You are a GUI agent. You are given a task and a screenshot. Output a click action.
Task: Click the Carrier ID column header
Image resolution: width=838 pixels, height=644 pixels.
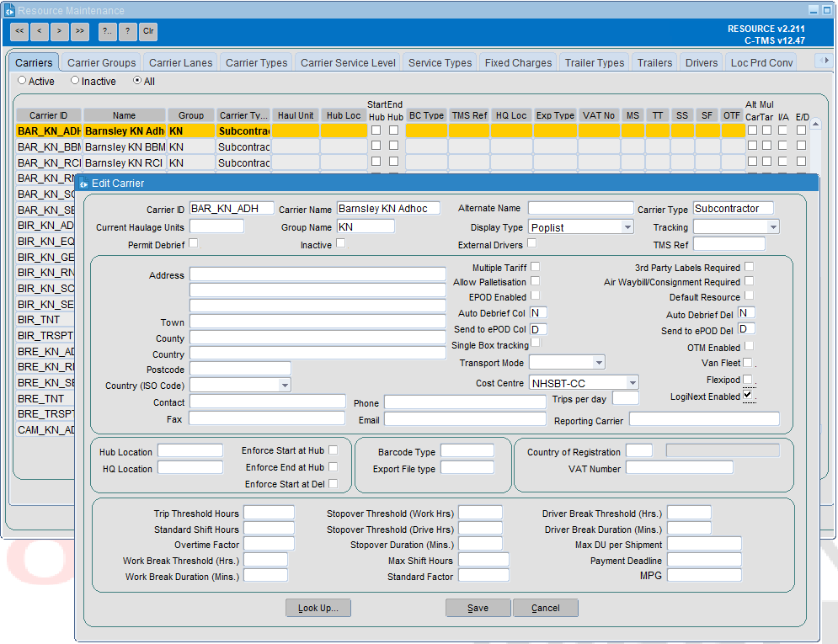(48, 115)
